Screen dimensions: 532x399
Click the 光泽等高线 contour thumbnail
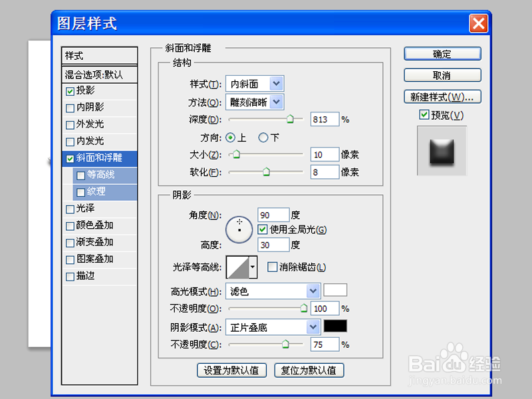coord(237,267)
